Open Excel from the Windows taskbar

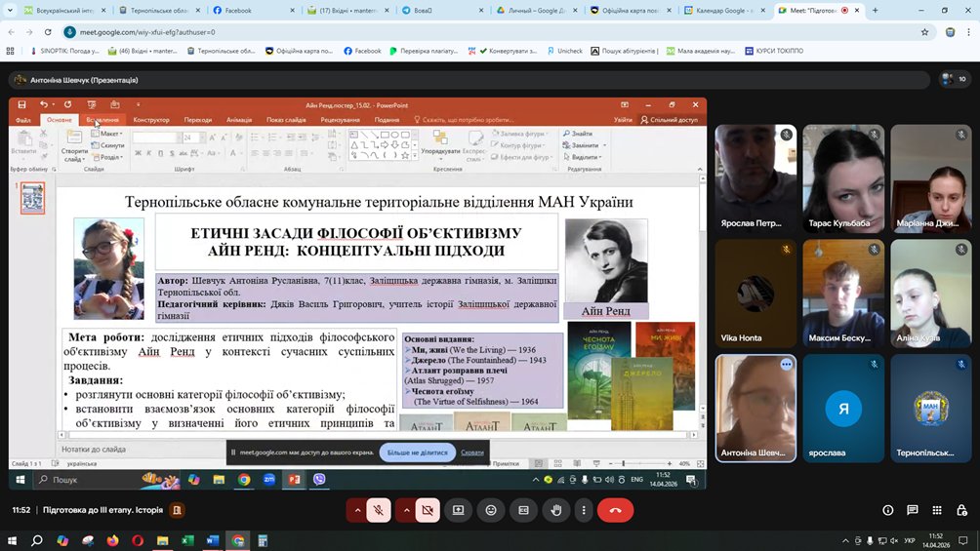pyautogui.click(x=187, y=540)
